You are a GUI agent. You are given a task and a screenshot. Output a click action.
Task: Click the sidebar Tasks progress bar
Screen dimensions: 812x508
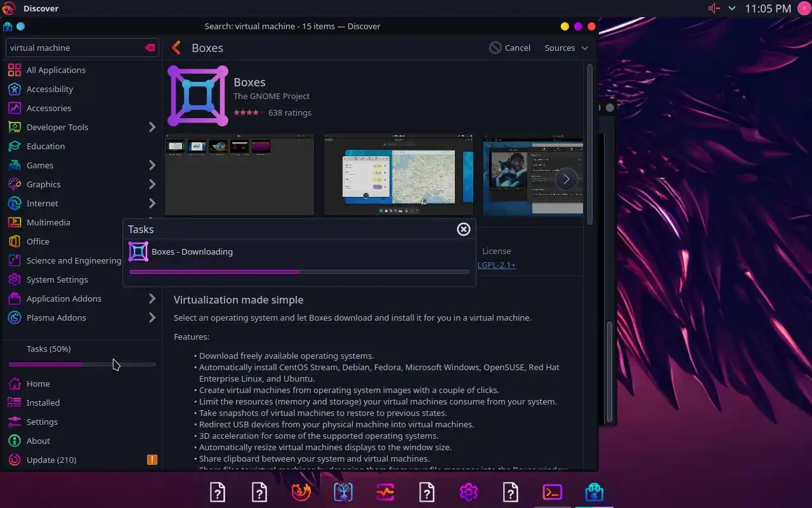(82, 364)
